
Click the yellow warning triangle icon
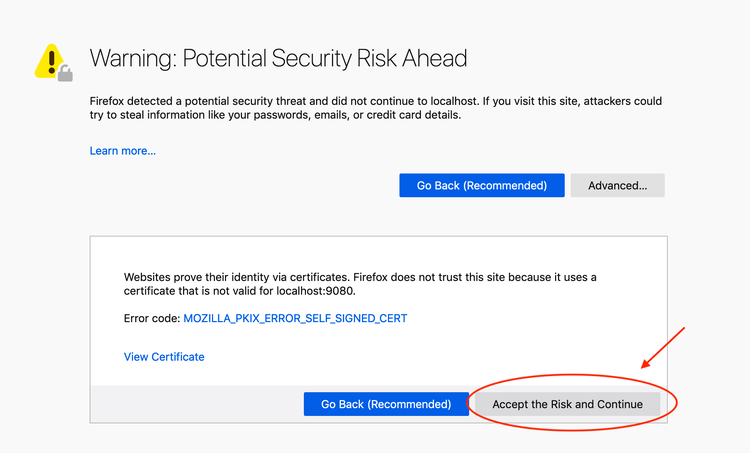[48, 60]
